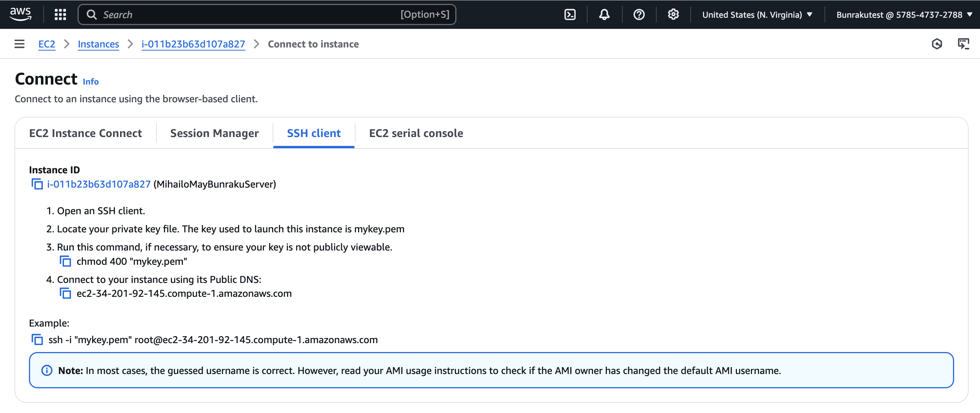Expand the United States (N. Virginia) region dropdown
Screen dimensions: 980x413
(x=757, y=15)
